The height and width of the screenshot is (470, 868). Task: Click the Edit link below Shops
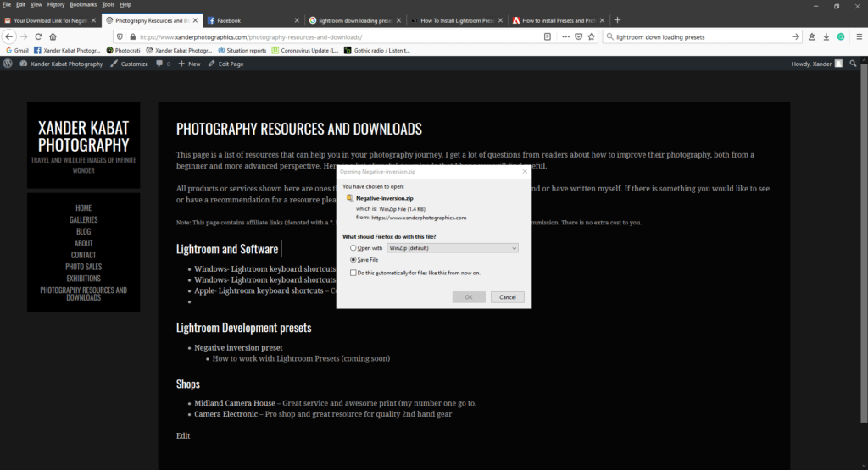point(183,436)
